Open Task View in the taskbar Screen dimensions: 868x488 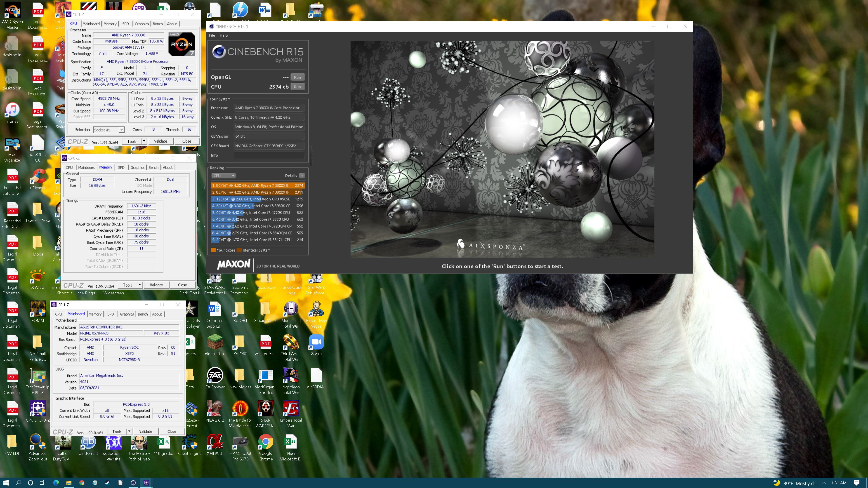coord(42,483)
